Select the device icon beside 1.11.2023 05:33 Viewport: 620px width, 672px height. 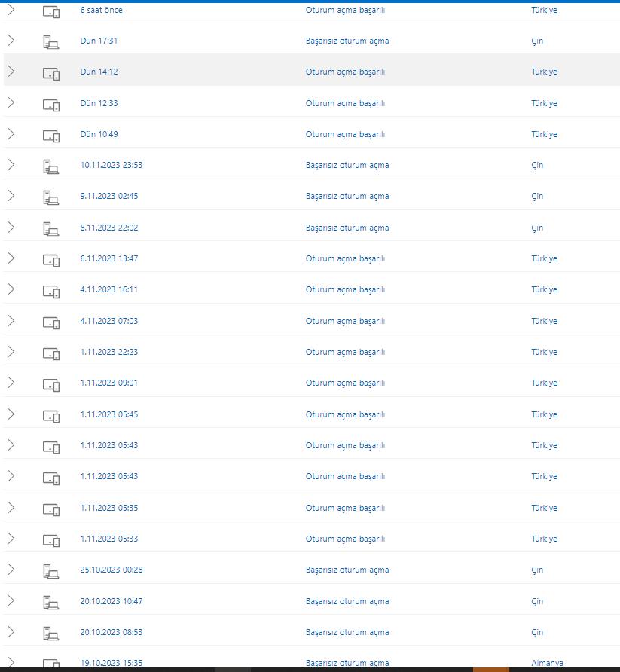(x=51, y=540)
